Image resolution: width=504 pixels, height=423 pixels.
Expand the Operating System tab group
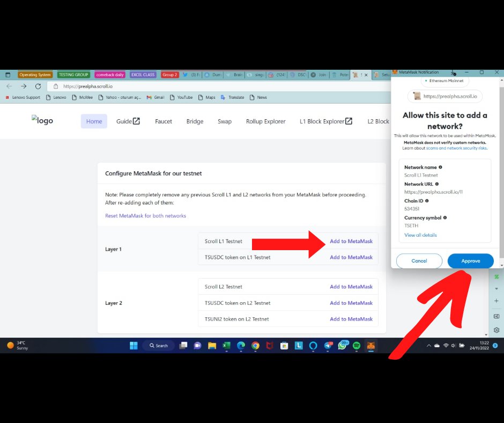[x=35, y=75]
